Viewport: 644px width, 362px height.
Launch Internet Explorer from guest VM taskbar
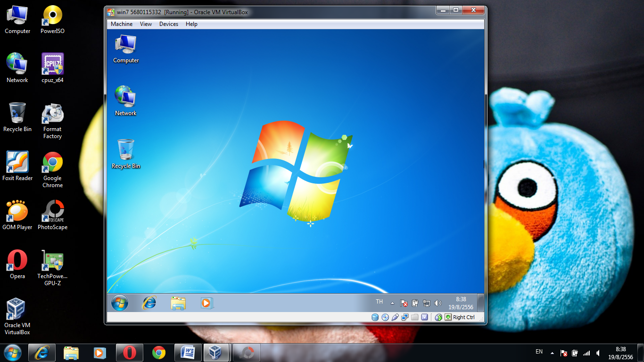click(149, 303)
